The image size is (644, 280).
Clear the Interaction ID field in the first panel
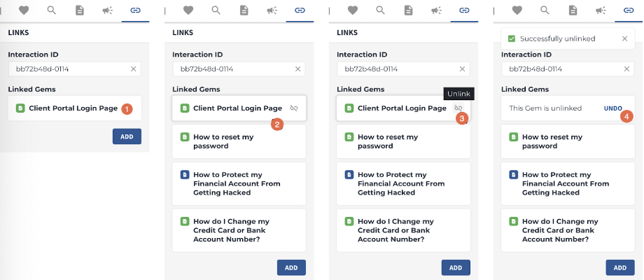pos(134,69)
